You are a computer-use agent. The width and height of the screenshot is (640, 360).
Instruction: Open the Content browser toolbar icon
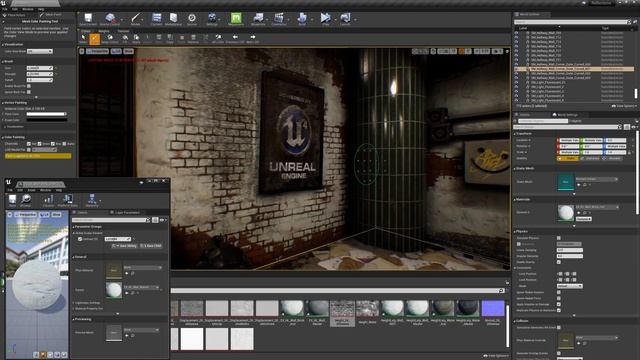click(156, 19)
